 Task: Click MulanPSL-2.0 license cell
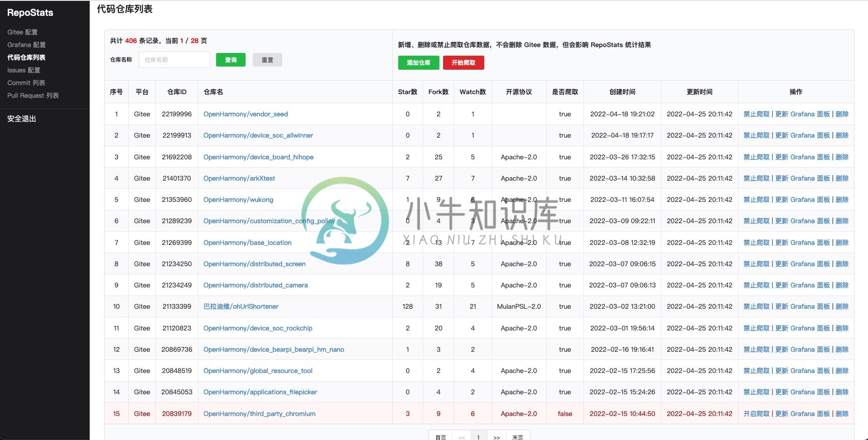click(x=519, y=306)
